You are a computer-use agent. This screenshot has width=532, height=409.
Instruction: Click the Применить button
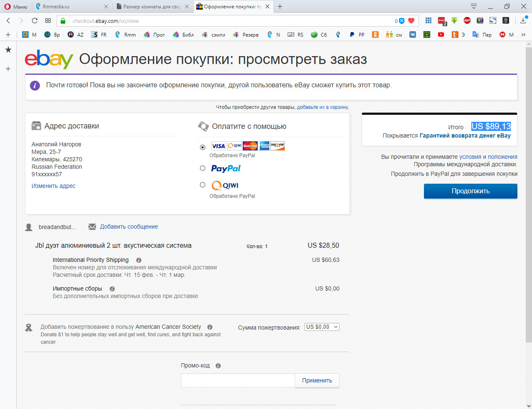pos(317,380)
